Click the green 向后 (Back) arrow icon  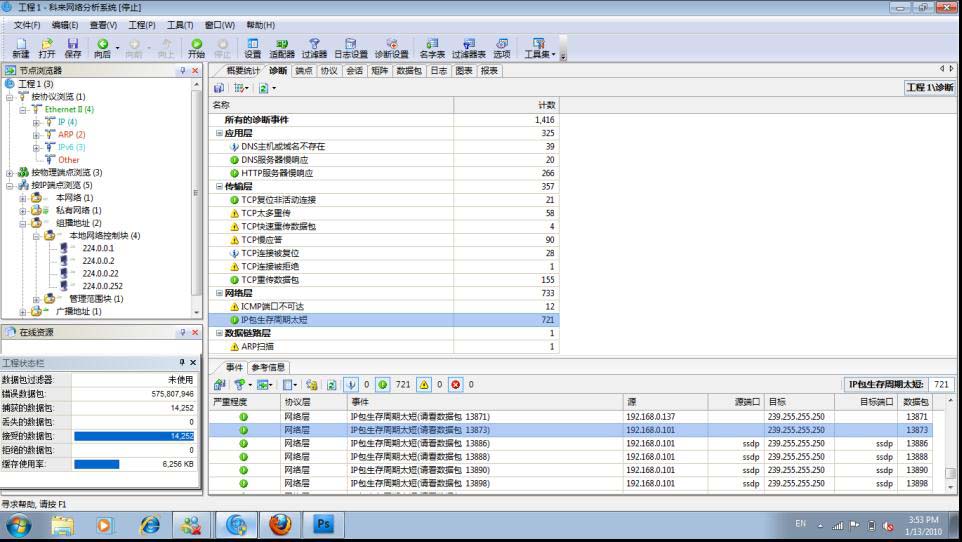tap(102, 48)
